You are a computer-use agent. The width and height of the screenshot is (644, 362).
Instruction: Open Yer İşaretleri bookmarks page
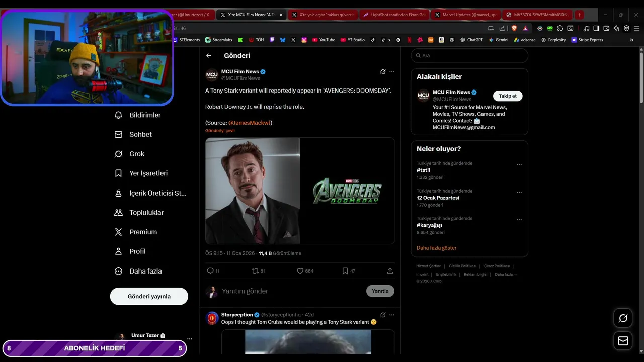(x=141, y=173)
